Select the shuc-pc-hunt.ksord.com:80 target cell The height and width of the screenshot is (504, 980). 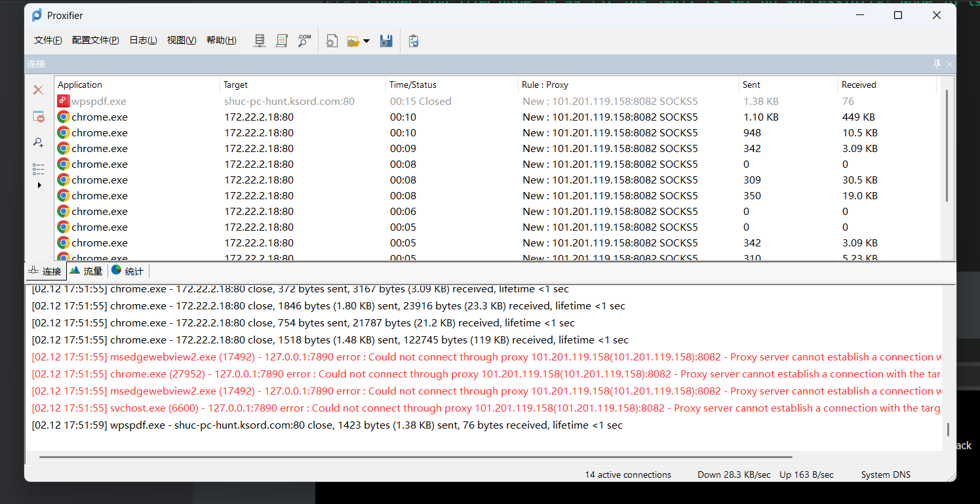click(x=289, y=101)
